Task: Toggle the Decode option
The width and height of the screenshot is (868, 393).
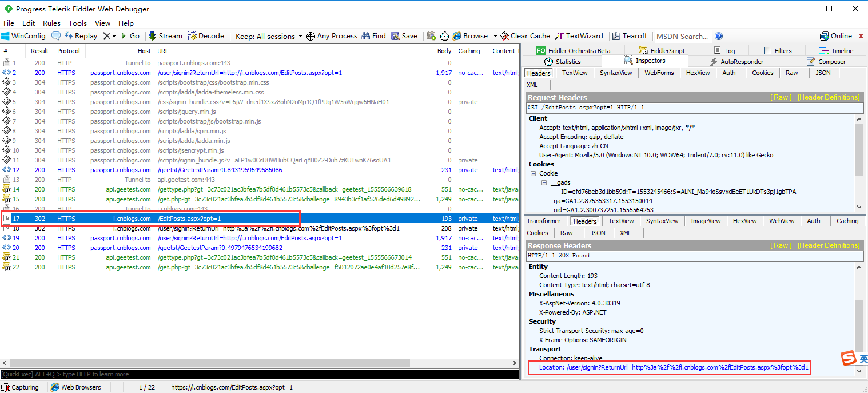Action: tap(206, 35)
